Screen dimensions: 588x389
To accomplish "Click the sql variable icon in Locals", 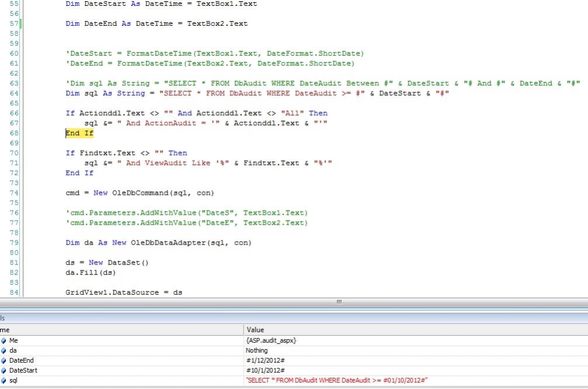I will [x=4, y=380].
